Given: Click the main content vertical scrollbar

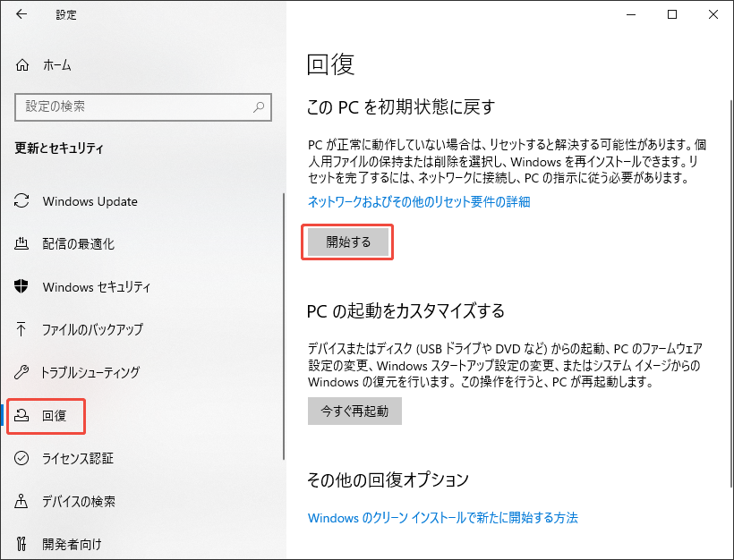Looking at the screenshot, I should (731, 293).
